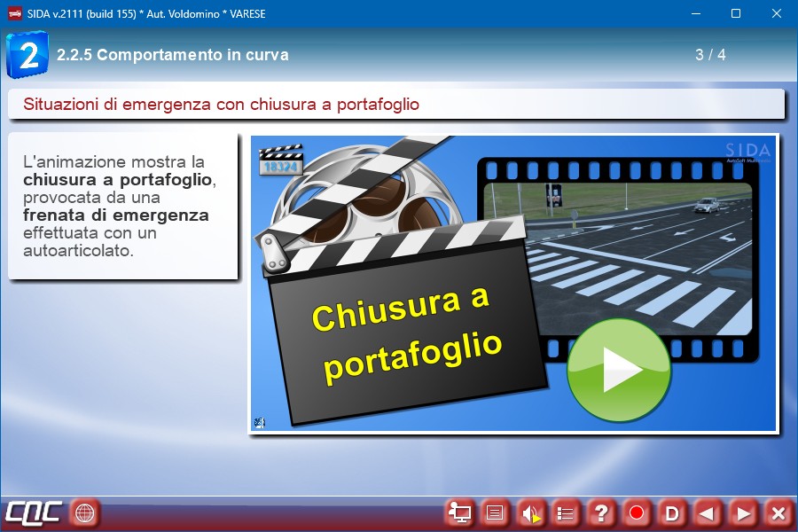The image size is (798, 532).
Task: Maximize the SIDA application window
Action: tap(735, 13)
